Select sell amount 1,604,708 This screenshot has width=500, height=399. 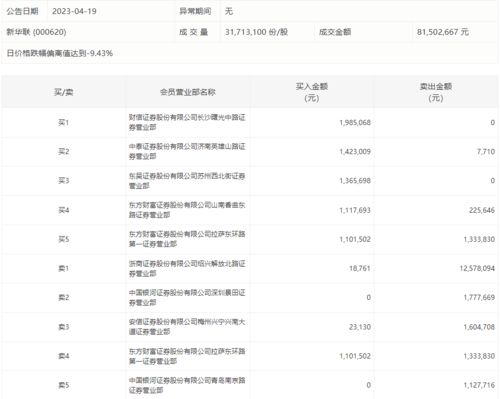click(x=479, y=327)
